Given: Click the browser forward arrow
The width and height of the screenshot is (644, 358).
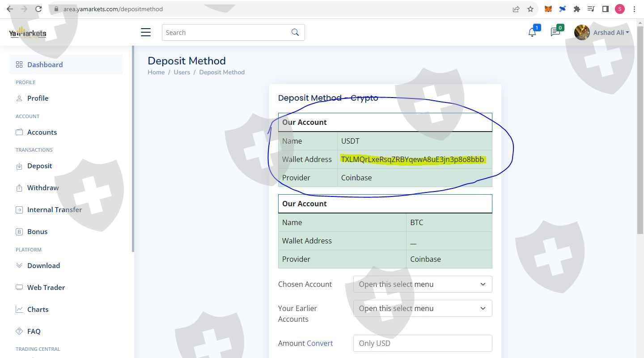Looking at the screenshot, I should click(x=24, y=9).
